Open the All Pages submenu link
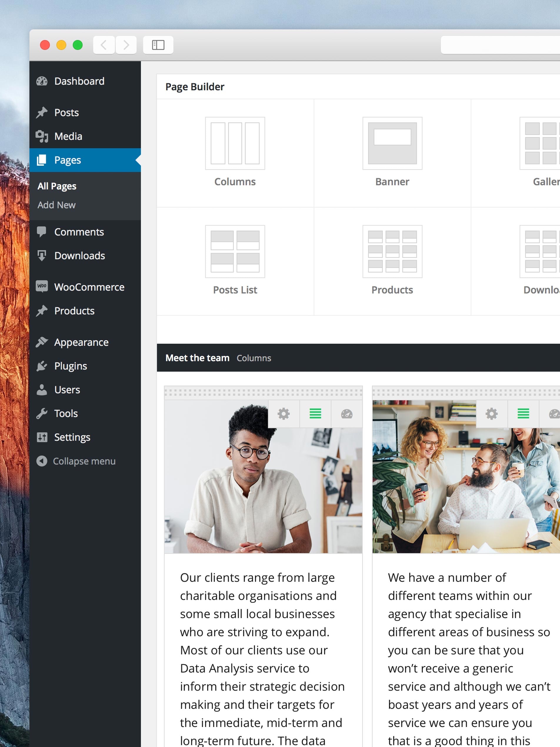 pyautogui.click(x=57, y=186)
